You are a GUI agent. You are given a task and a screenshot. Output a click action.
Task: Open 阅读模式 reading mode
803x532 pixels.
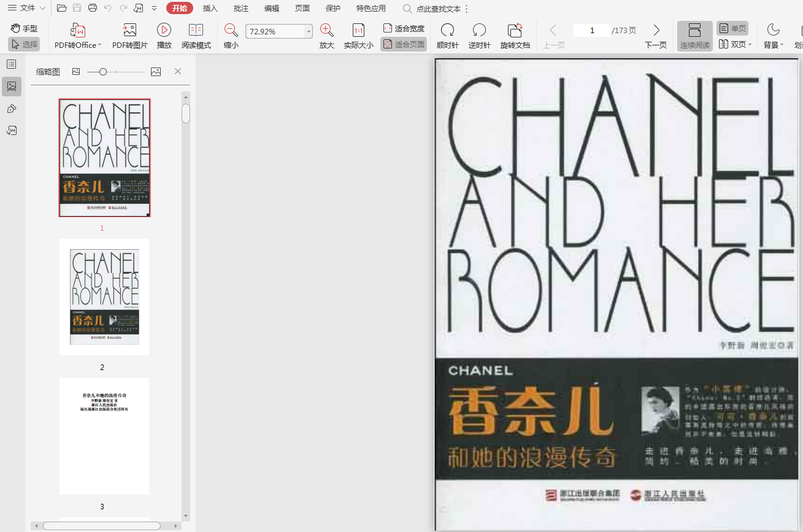pos(196,31)
